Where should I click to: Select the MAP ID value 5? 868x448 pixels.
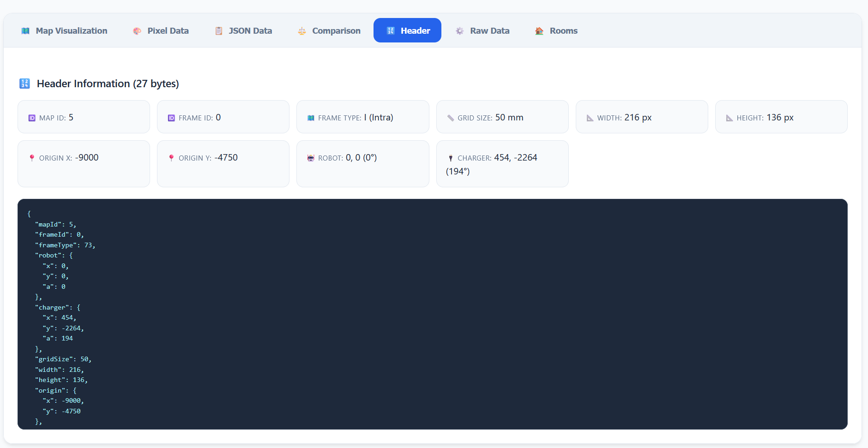(71, 118)
